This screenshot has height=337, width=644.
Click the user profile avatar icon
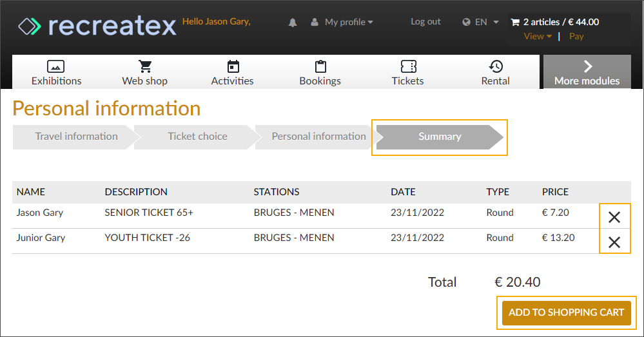[315, 22]
